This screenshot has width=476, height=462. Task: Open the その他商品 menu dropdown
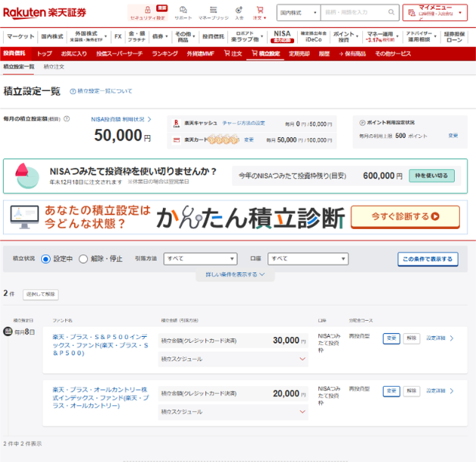[x=185, y=36]
